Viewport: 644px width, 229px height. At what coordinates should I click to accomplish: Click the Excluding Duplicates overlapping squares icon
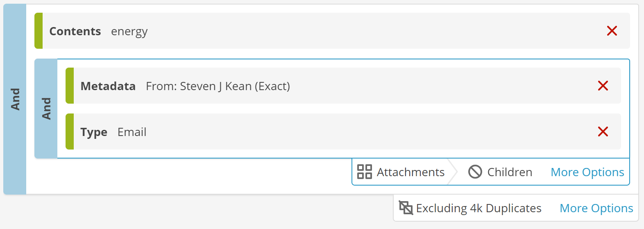tap(406, 208)
